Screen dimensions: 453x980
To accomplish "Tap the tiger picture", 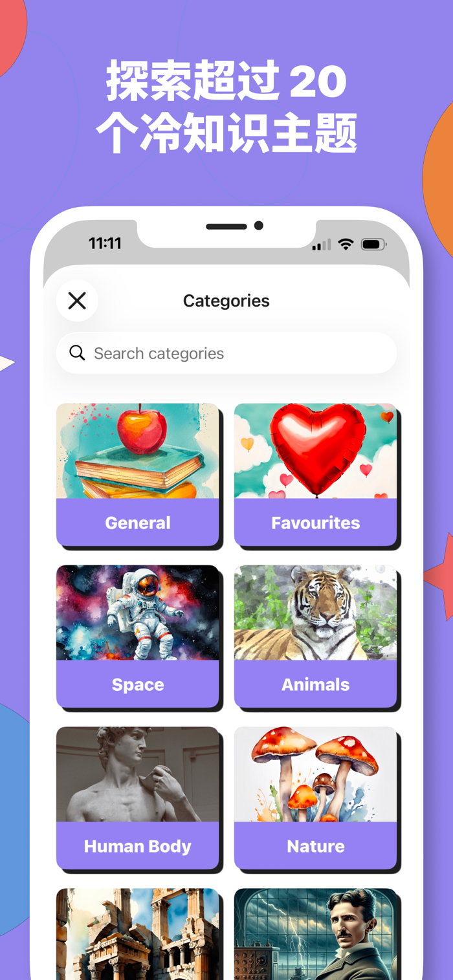I will [315, 613].
